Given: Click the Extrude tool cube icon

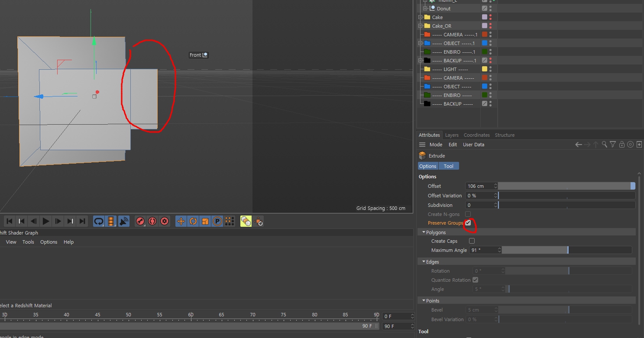Looking at the screenshot, I should tap(422, 156).
